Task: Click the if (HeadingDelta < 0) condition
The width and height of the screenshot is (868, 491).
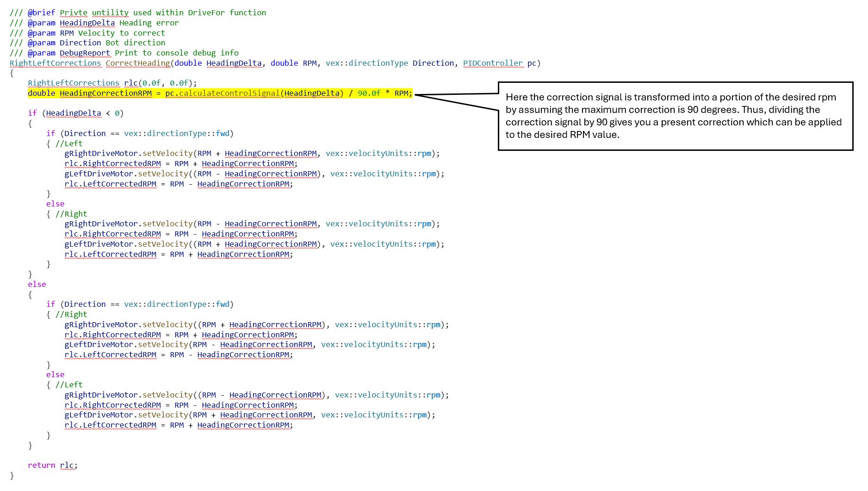Action: coord(75,113)
